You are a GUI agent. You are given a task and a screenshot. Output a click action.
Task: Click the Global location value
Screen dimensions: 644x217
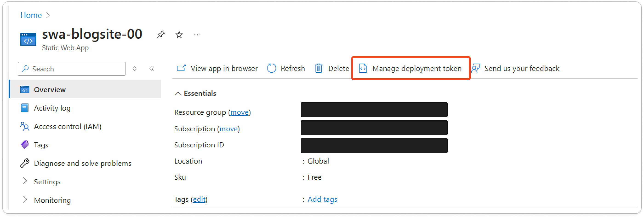pos(318,161)
